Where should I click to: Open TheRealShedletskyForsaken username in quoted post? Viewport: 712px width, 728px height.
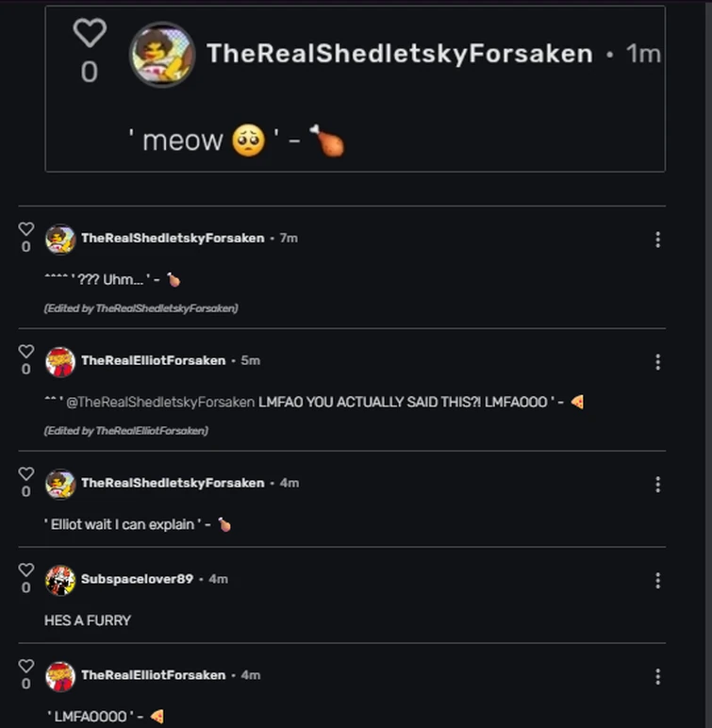tap(400, 54)
